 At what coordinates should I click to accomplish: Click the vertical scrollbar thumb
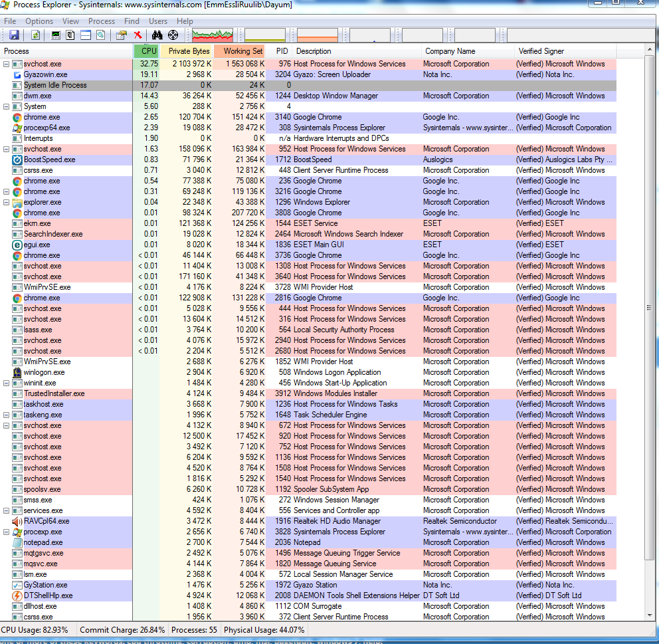click(649, 308)
